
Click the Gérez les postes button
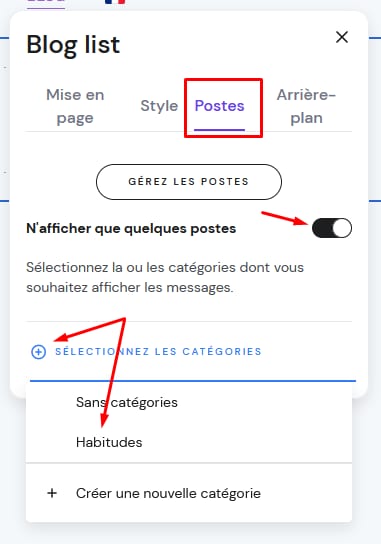coord(189,182)
